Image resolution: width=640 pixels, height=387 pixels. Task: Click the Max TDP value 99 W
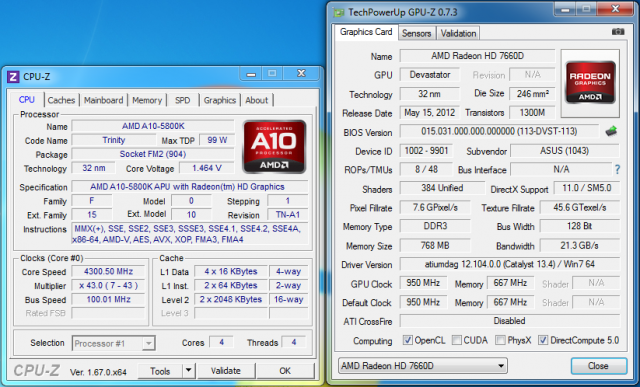click(217, 140)
